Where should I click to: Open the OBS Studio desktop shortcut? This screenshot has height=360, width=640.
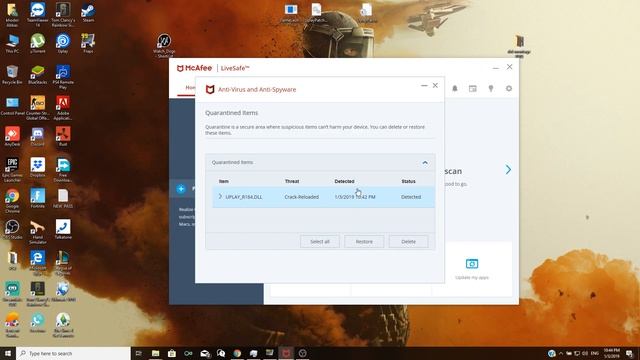point(12,229)
